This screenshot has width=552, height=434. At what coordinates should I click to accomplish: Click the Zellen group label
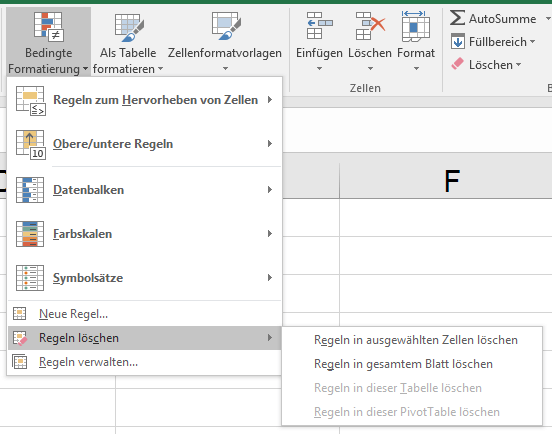point(365,88)
